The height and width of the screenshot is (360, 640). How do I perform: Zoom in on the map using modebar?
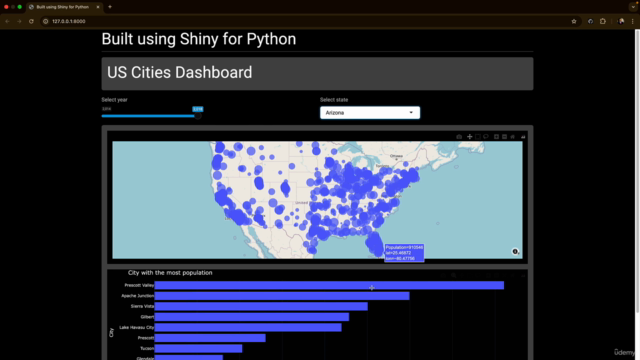click(496, 137)
